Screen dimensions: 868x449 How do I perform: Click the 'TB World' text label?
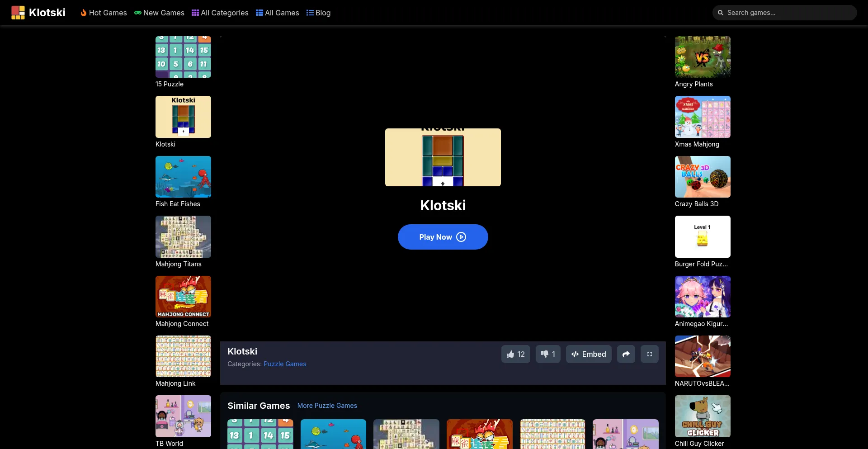click(x=169, y=444)
